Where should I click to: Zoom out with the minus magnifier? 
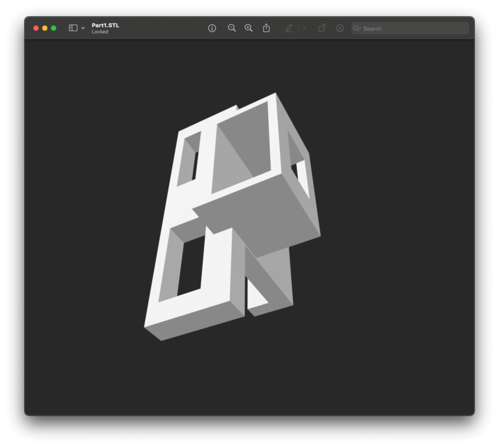pyautogui.click(x=232, y=28)
